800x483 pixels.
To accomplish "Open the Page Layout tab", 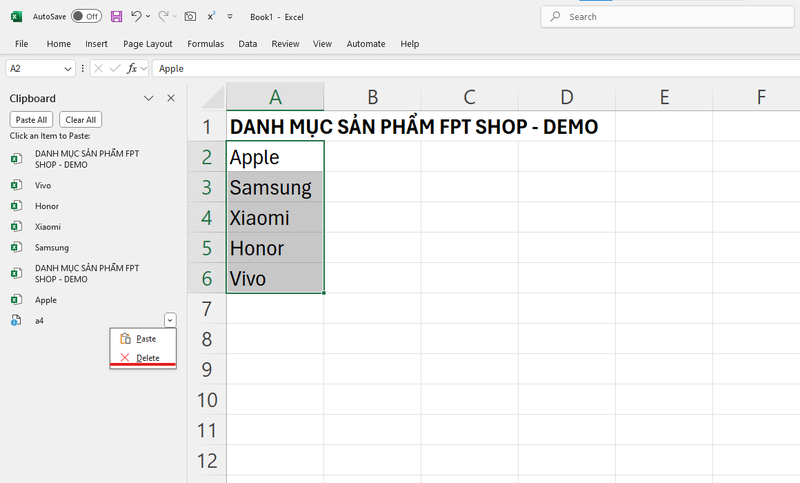I will click(x=147, y=44).
